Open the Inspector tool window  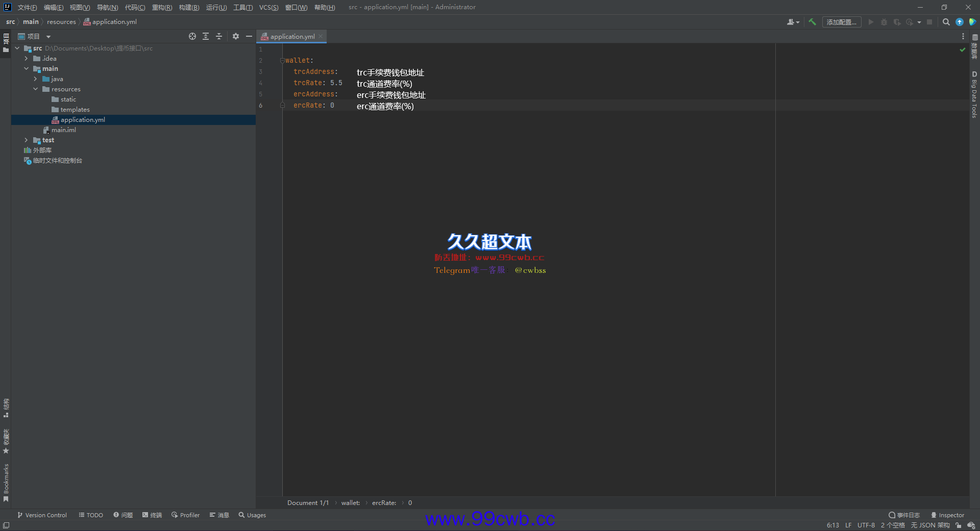[947, 515]
